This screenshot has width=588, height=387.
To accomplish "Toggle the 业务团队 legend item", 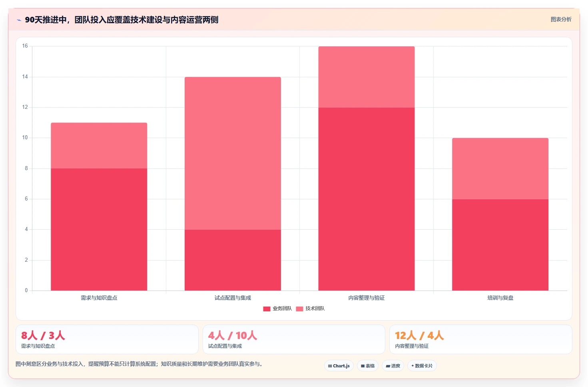I will (x=277, y=309).
